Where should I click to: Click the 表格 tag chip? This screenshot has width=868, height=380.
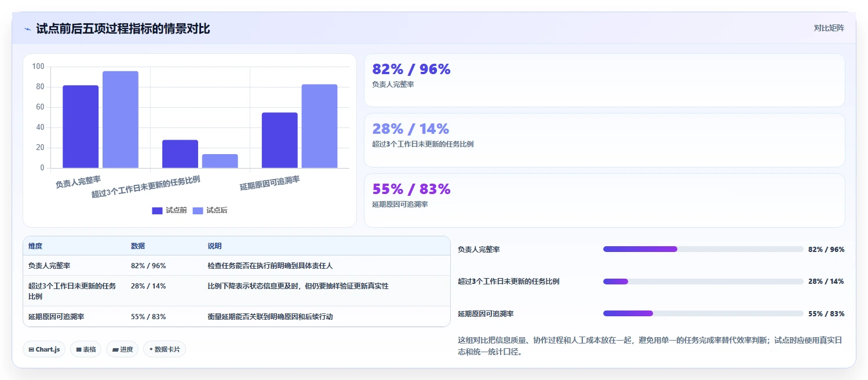pyautogui.click(x=86, y=349)
